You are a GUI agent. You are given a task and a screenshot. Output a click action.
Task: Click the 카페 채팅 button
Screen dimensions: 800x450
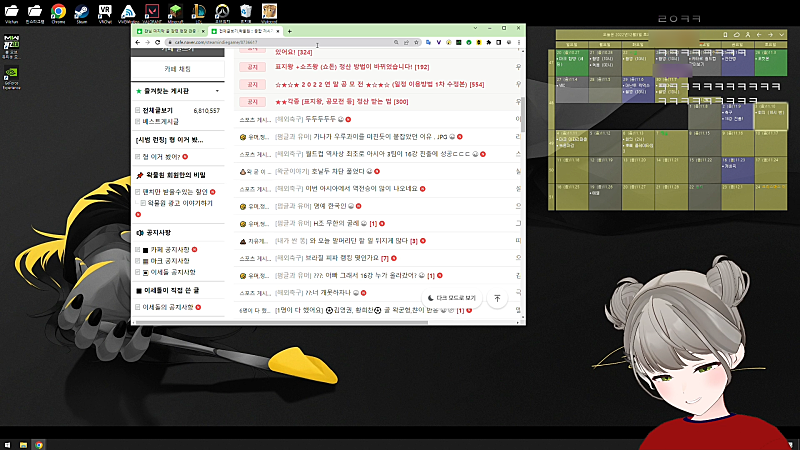pos(178,69)
